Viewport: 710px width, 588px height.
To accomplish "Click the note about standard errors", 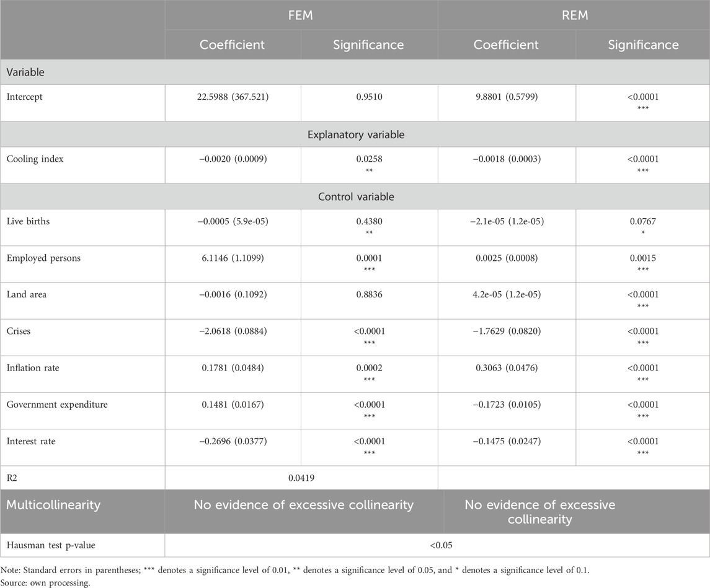I will pyautogui.click(x=295, y=570).
